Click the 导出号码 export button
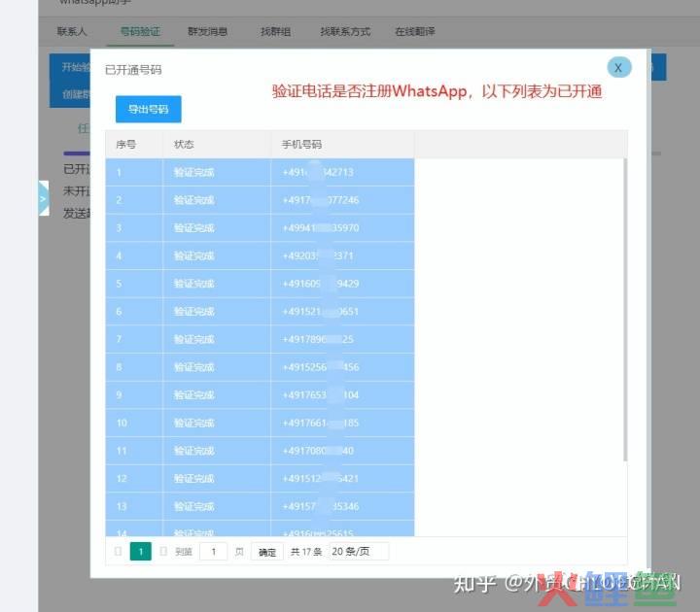 click(x=148, y=109)
